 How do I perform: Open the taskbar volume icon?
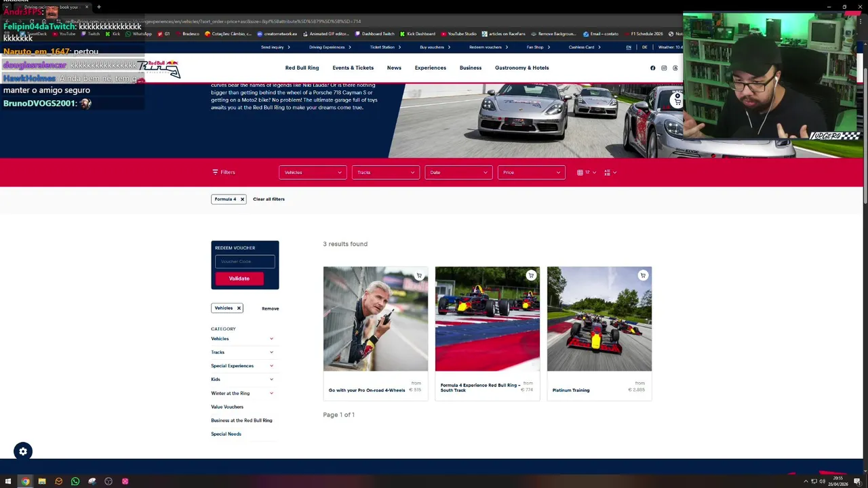click(x=823, y=481)
